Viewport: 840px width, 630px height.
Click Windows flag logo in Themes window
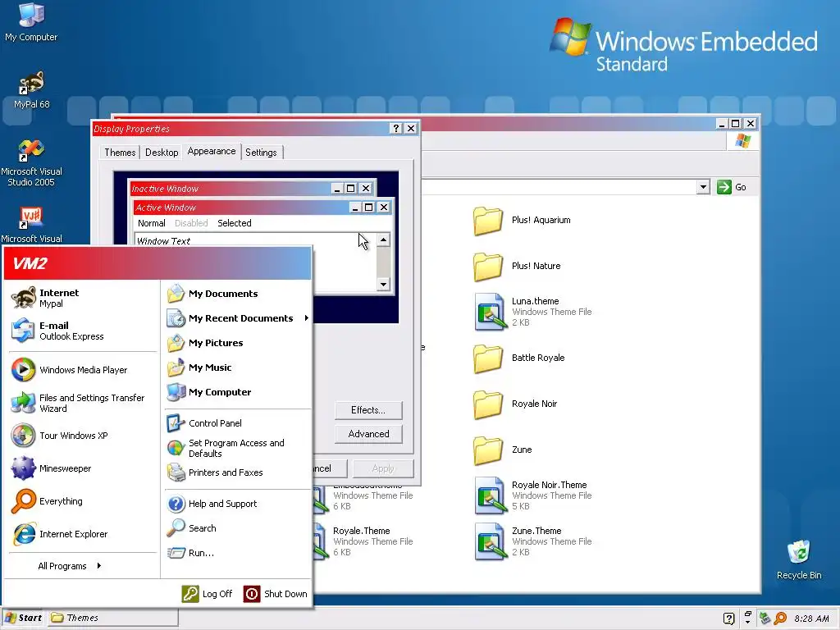point(743,141)
